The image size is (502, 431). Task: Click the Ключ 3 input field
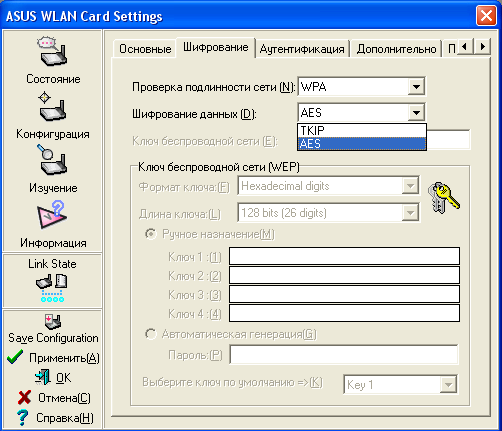click(x=344, y=294)
